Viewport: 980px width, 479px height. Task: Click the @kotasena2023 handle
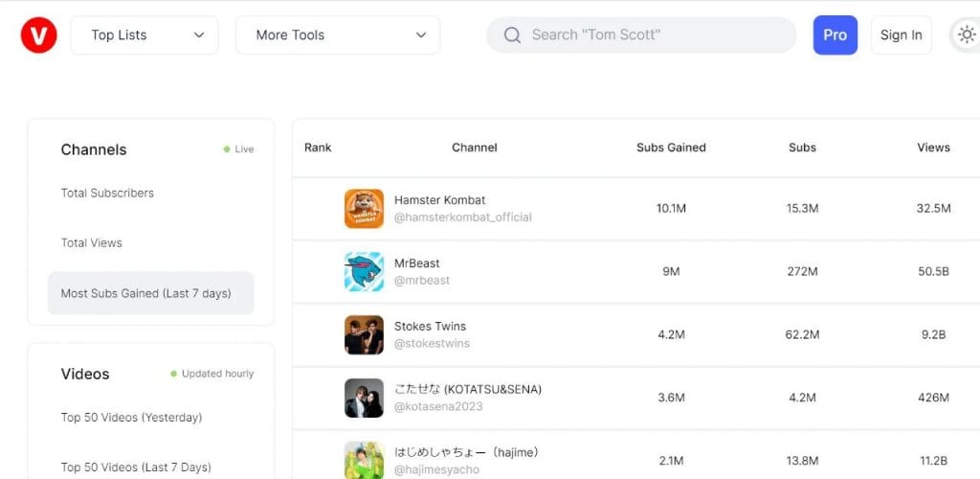[x=438, y=407]
